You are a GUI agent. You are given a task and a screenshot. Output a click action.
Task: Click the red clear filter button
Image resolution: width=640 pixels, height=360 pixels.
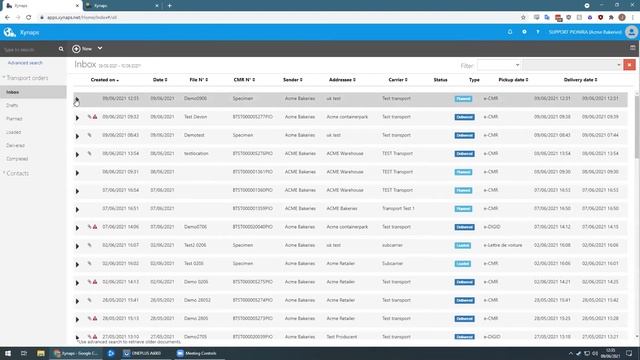tap(629, 65)
